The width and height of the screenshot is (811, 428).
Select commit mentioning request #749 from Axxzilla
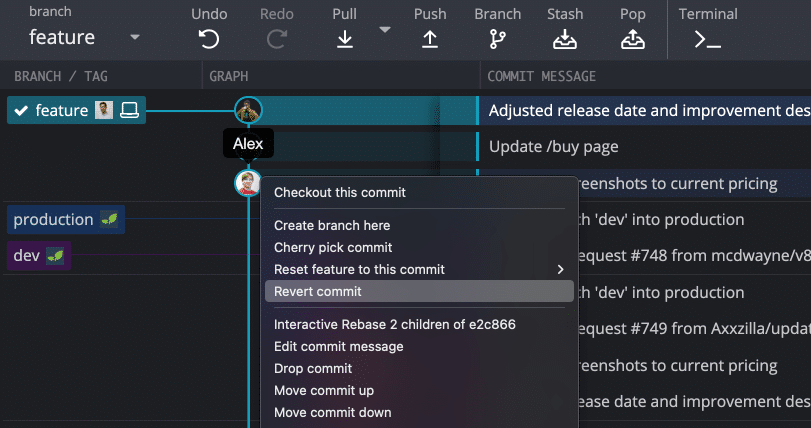(693, 329)
